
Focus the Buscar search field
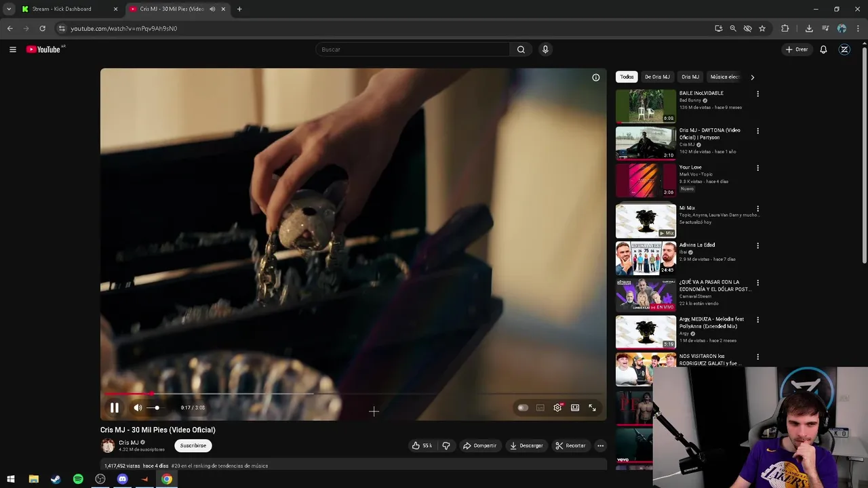coord(412,49)
